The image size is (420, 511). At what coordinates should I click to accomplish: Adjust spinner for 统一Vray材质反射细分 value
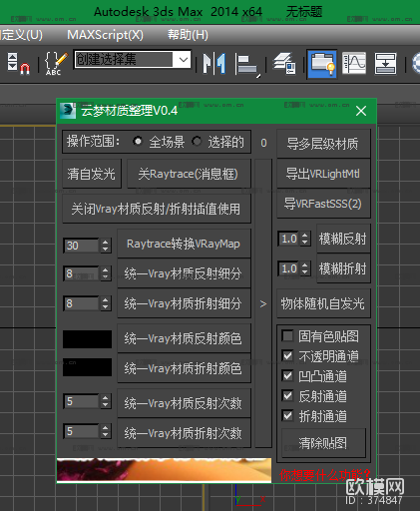pos(106,273)
